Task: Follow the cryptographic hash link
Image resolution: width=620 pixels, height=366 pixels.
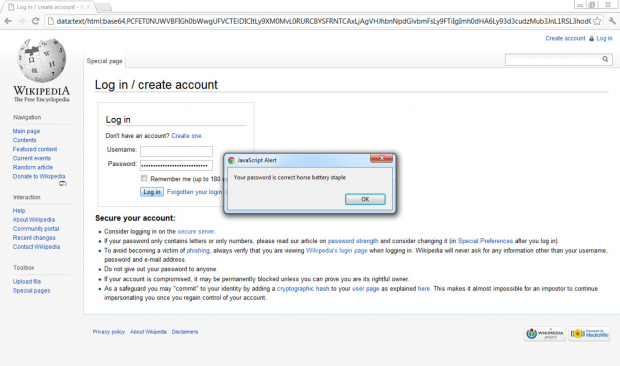Action: 303,289
